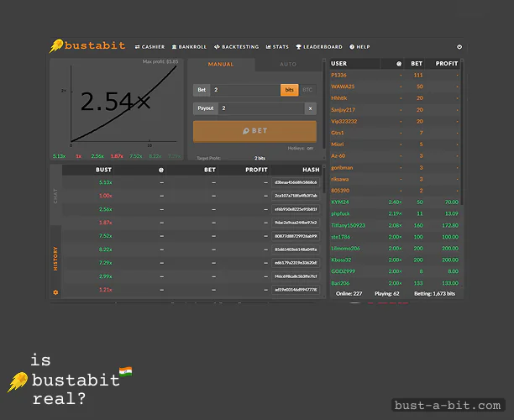Open the Chat side tab
The image size is (514, 420).
point(55,196)
